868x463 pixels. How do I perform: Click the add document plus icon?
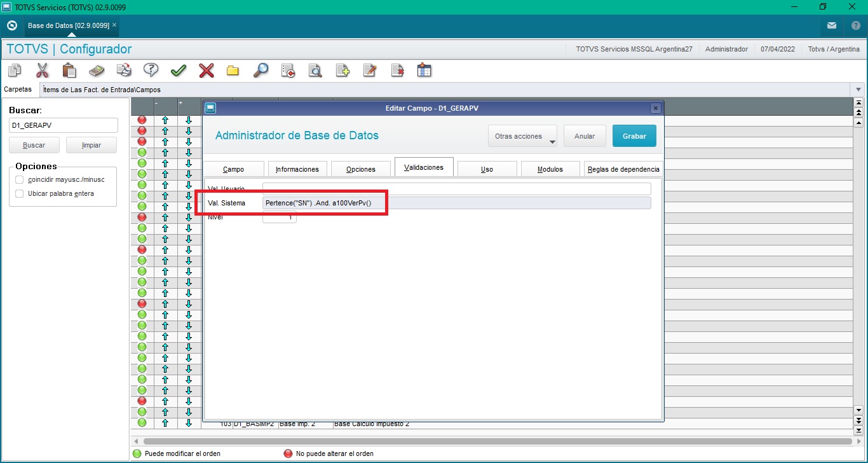[x=342, y=70]
